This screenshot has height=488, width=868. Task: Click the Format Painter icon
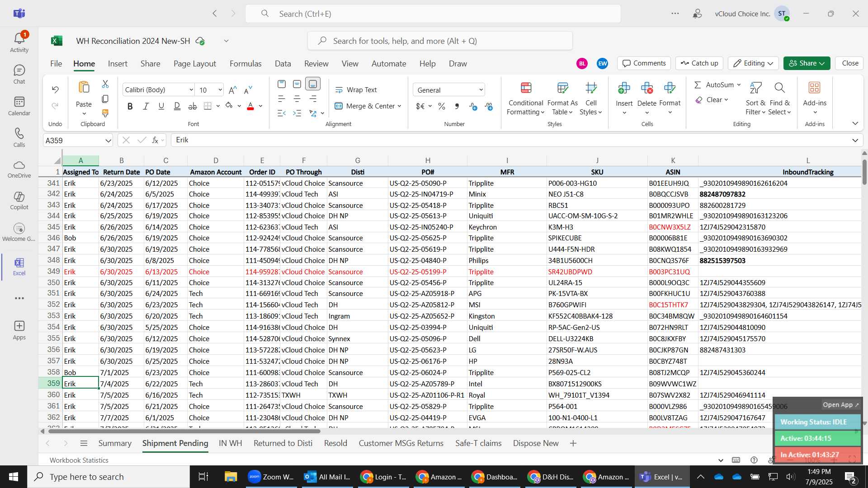pyautogui.click(x=105, y=113)
